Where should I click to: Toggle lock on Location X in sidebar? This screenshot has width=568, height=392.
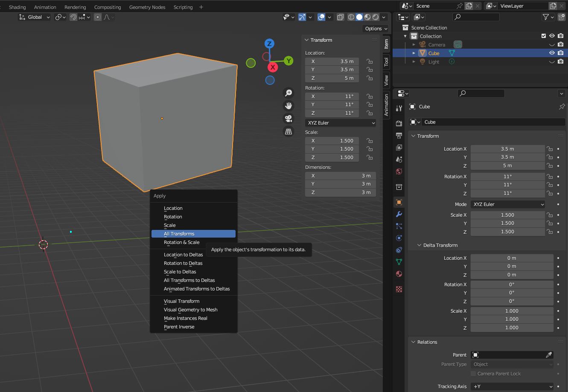370,61
